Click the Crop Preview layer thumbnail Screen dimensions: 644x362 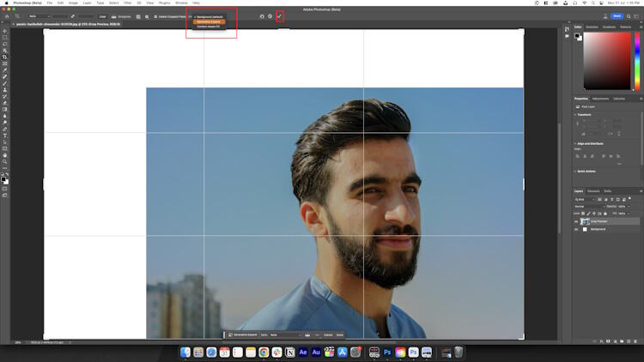click(586, 220)
